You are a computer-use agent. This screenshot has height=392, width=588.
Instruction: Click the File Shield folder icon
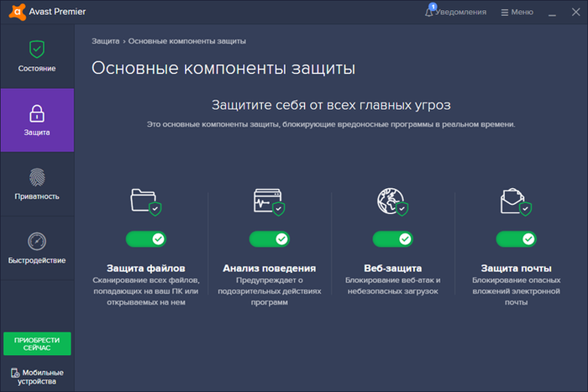tap(144, 201)
